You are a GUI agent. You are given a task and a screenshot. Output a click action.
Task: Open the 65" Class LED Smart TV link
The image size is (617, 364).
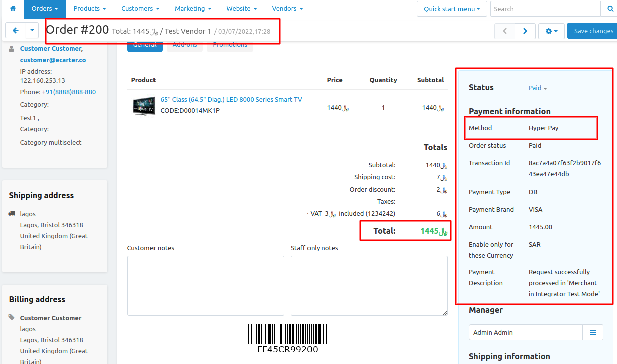(231, 100)
